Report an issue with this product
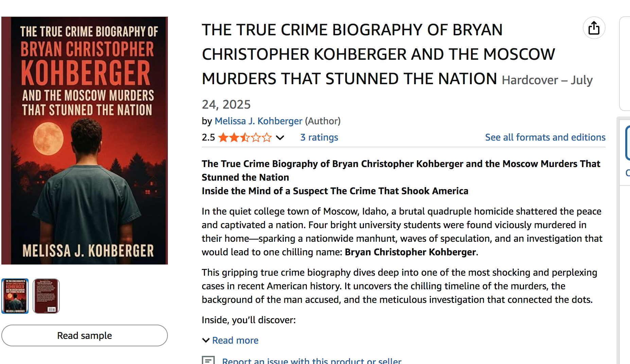Image resolution: width=630 pixels, height=364 pixels. tap(312, 361)
